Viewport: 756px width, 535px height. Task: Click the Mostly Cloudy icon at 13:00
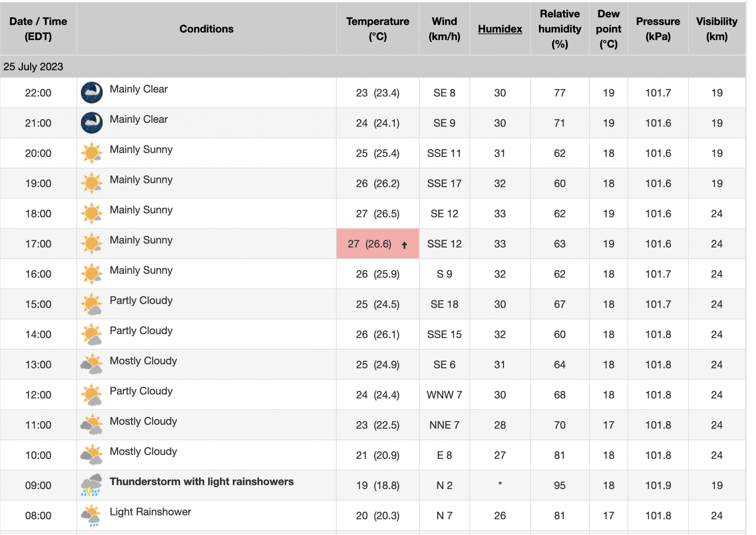(x=92, y=364)
